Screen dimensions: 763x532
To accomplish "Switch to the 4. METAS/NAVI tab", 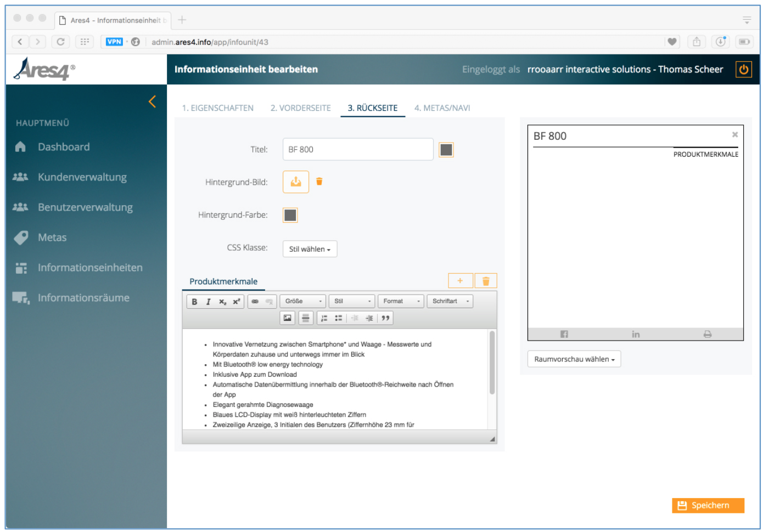I will [442, 108].
